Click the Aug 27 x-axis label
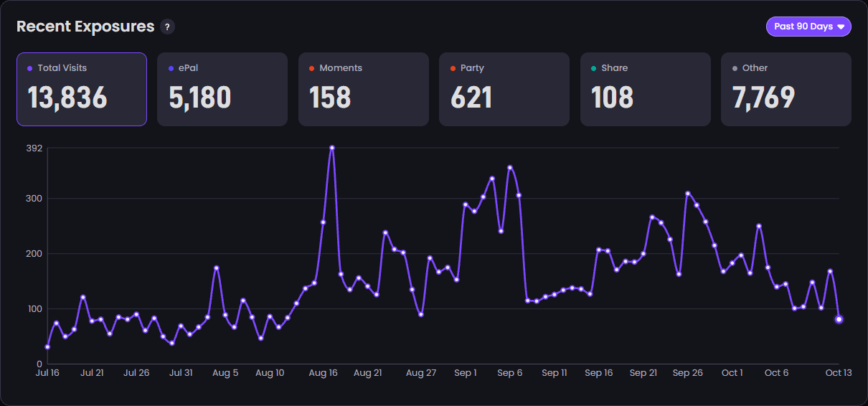Image resolution: width=868 pixels, height=406 pixels. coord(421,373)
